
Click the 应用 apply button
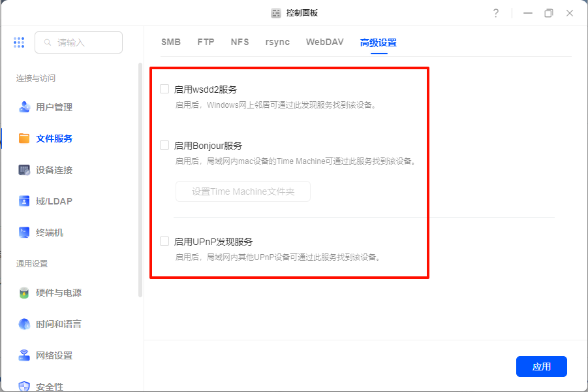coord(542,367)
